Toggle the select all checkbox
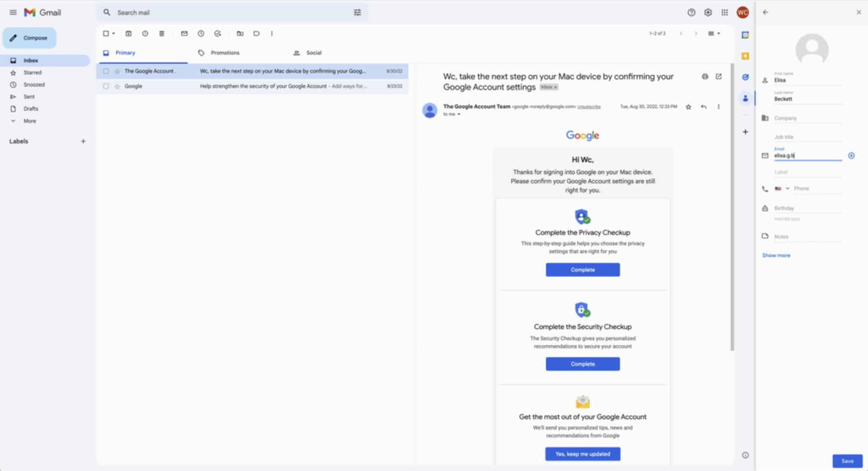The height and width of the screenshot is (471, 868). (x=106, y=33)
